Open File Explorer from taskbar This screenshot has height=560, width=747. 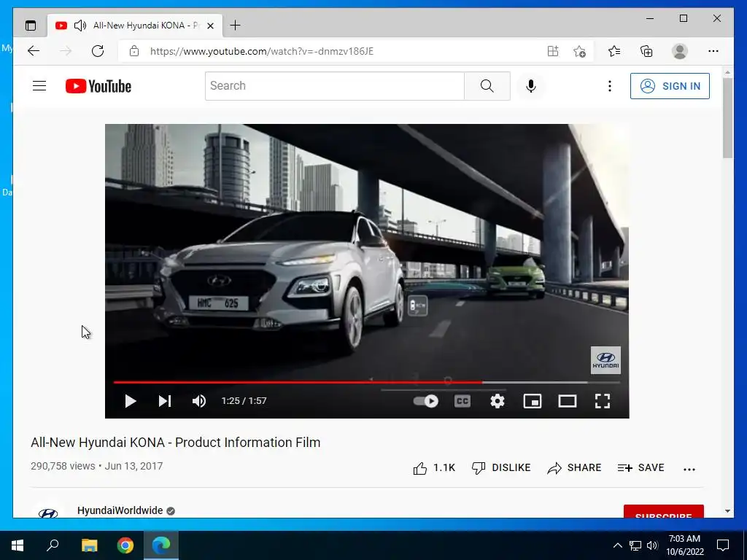(89, 545)
